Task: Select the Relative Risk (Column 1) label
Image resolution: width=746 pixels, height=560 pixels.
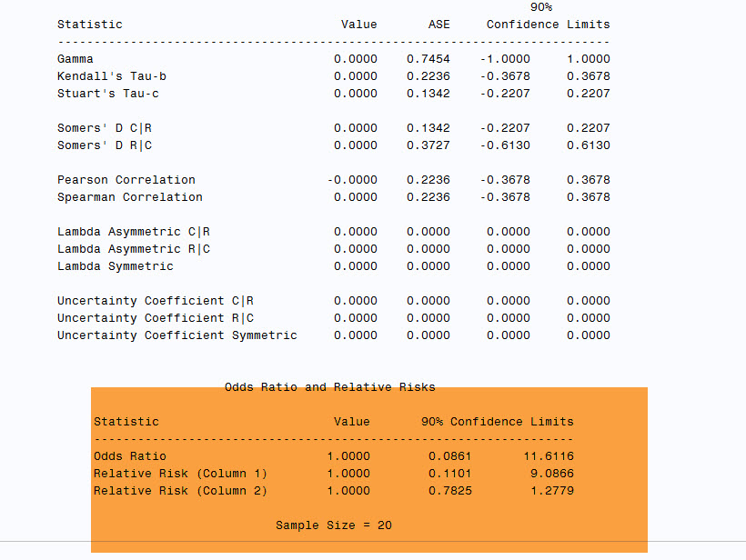Action: click(x=181, y=474)
